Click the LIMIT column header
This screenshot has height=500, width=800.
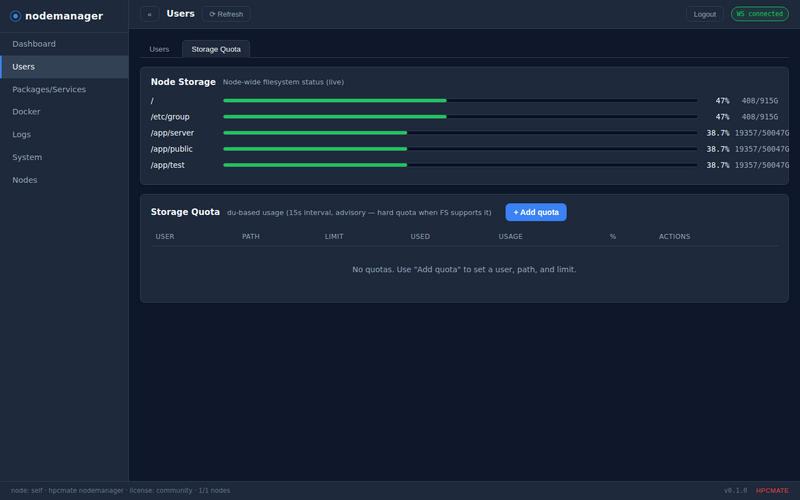pos(334,237)
